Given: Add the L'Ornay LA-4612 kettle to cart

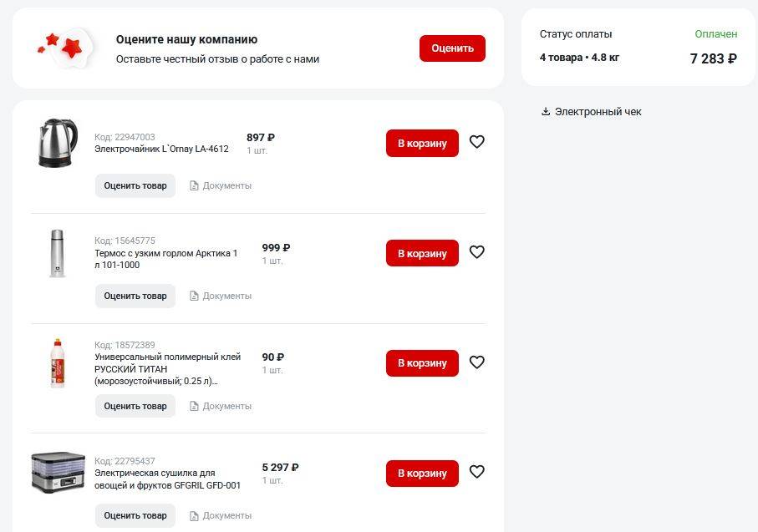Looking at the screenshot, I should pos(422,143).
